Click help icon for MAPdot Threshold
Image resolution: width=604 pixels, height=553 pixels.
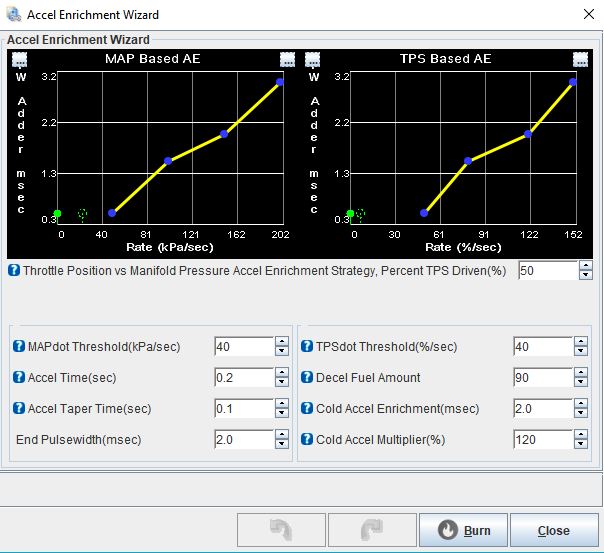pos(19,347)
